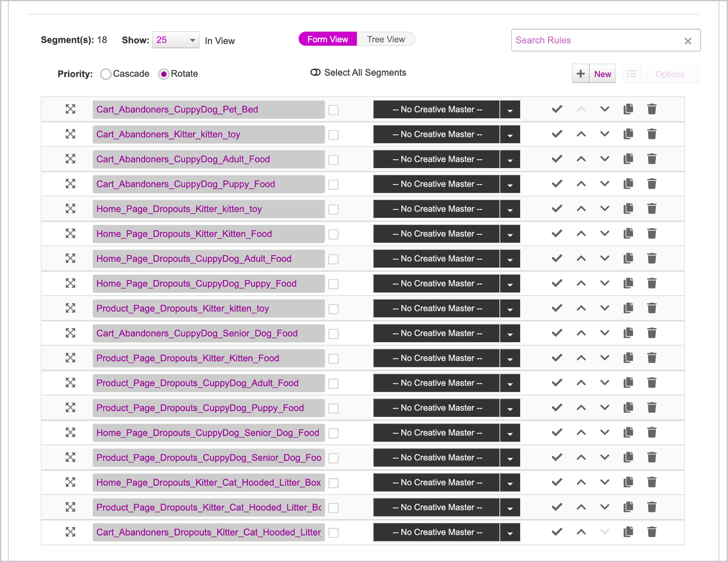Click expand arrows icon for Product_Page_Dropouts_CuppyDog_Adult_Food
Screen dimensions: 728x562
(x=71, y=383)
